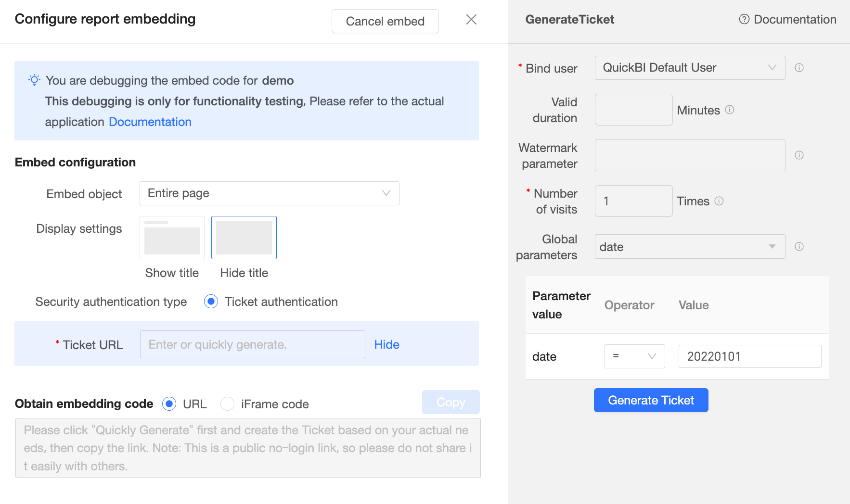The image size is (850, 504).
Task: Open the Documentation link in the debug notice
Action: [x=150, y=122]
